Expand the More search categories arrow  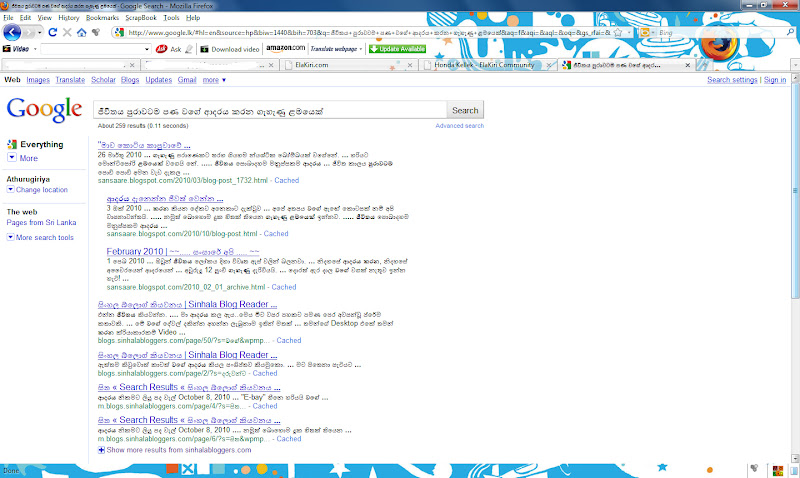12,158
